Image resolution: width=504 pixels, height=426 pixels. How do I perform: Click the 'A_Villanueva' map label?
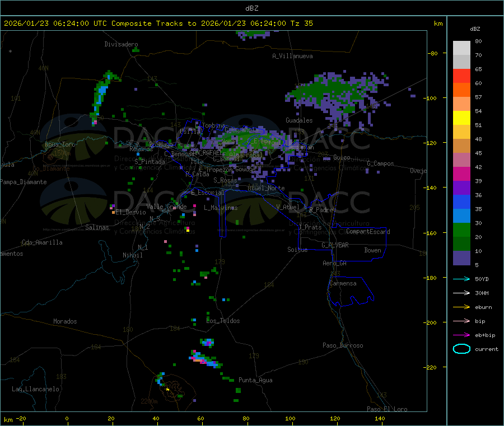click(292, 56)
